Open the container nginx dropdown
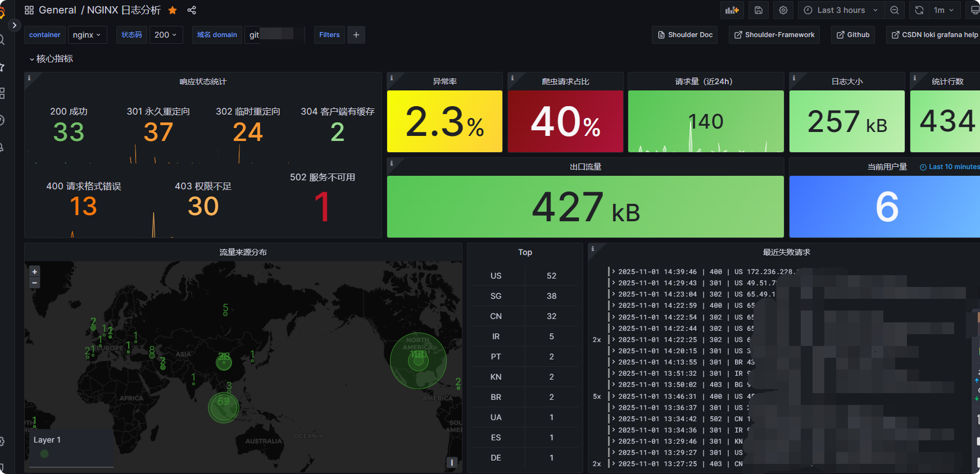Image resolution: width=980 pixels, height=474 pixels. (x=87, y=35)
